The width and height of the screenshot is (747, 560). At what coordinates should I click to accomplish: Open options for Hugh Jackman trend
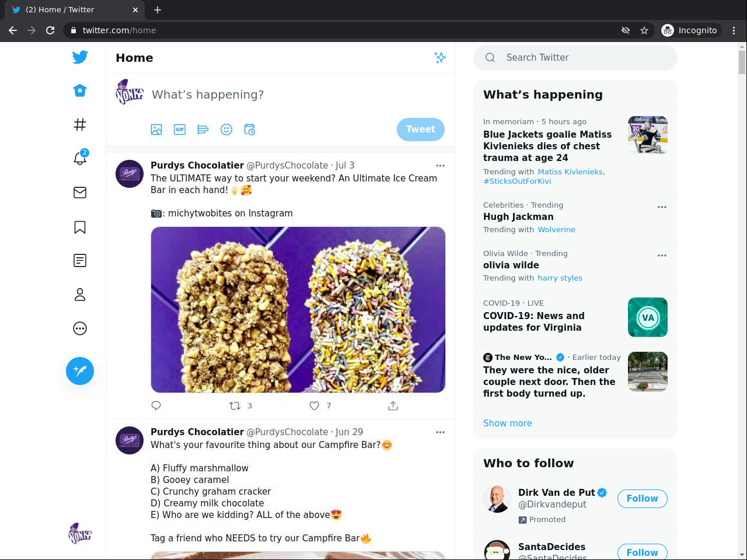[x=662, y=207]
